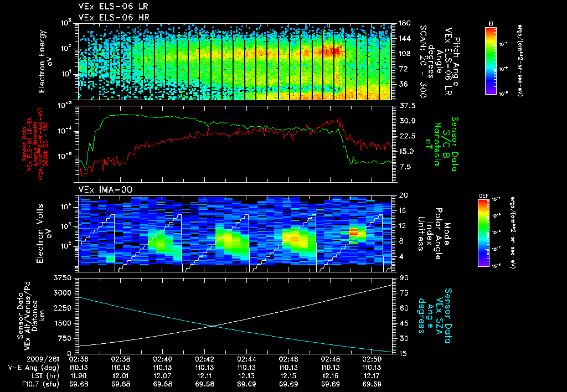Select the 'V-E Ang (deg)' row label
The height and width of the screenshot is (392, 567).
pos(33,368)
